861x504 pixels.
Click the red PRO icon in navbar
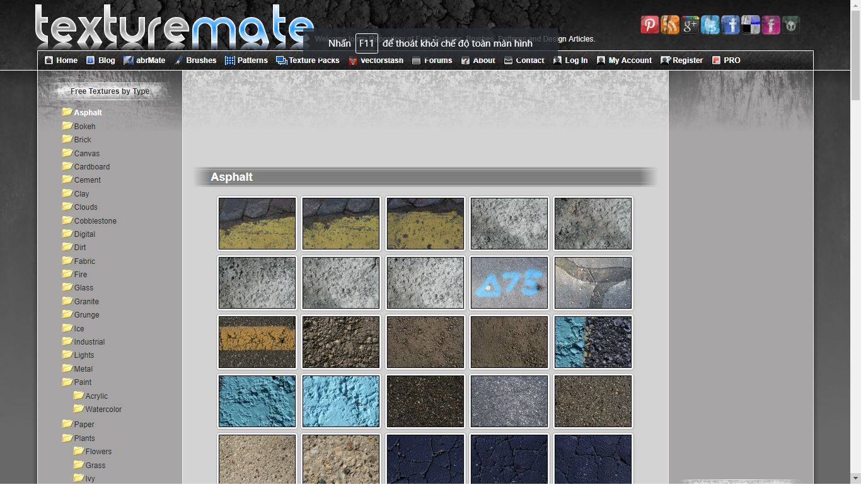716,60
